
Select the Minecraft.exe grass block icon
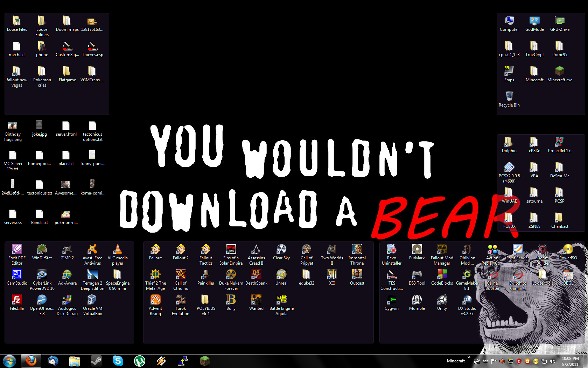tap(560, 71)
